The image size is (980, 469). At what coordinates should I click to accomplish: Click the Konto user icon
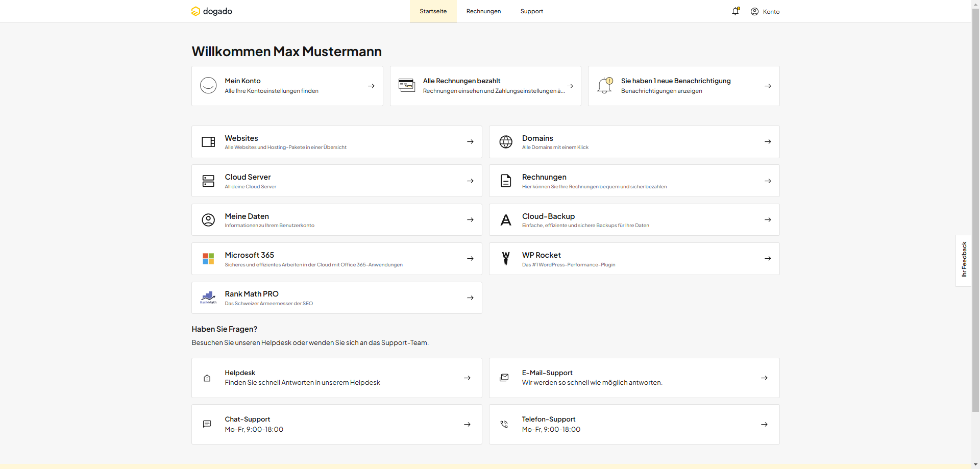(754, 11)
